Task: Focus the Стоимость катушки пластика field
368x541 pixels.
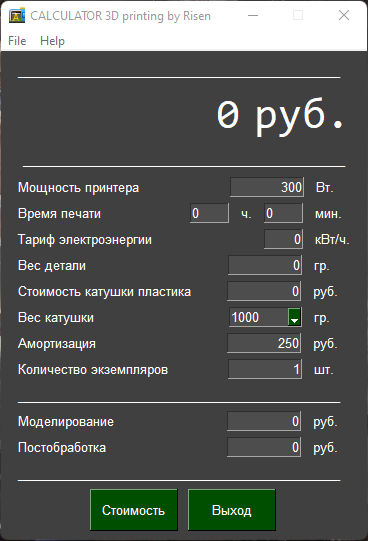Action: pyautogui.click(x=264, y=291)
